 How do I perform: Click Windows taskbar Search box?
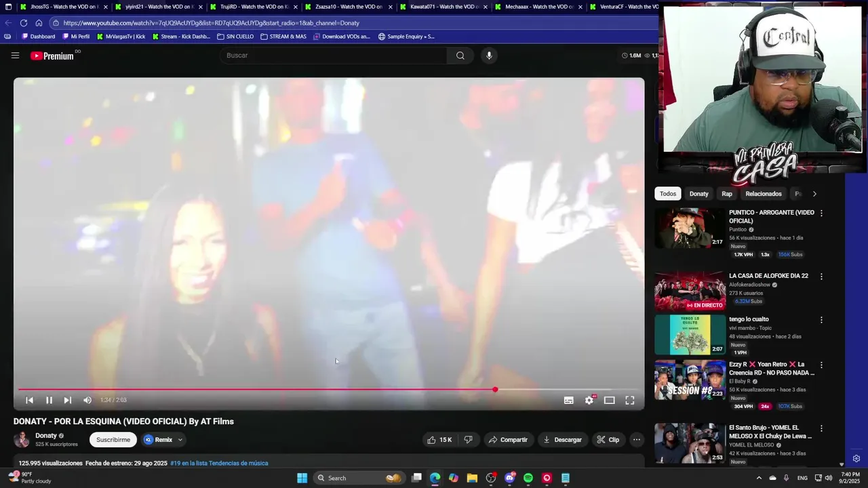(x=359, y=478)
